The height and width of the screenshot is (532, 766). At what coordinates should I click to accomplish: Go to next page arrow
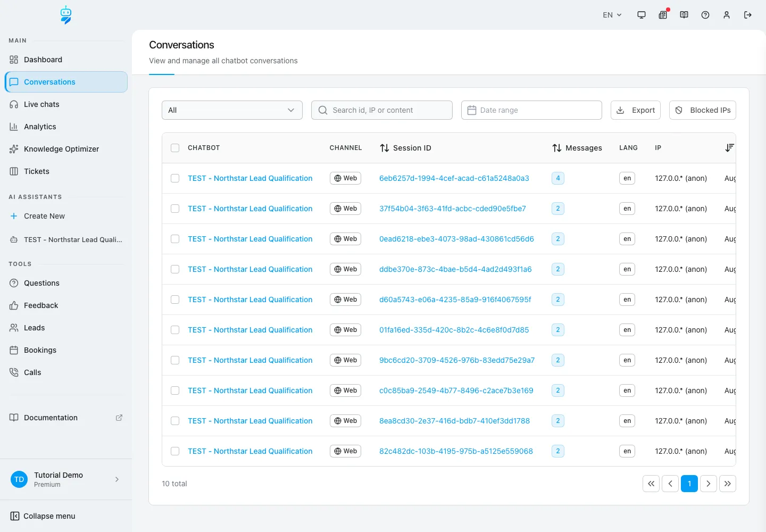point(709,484)
